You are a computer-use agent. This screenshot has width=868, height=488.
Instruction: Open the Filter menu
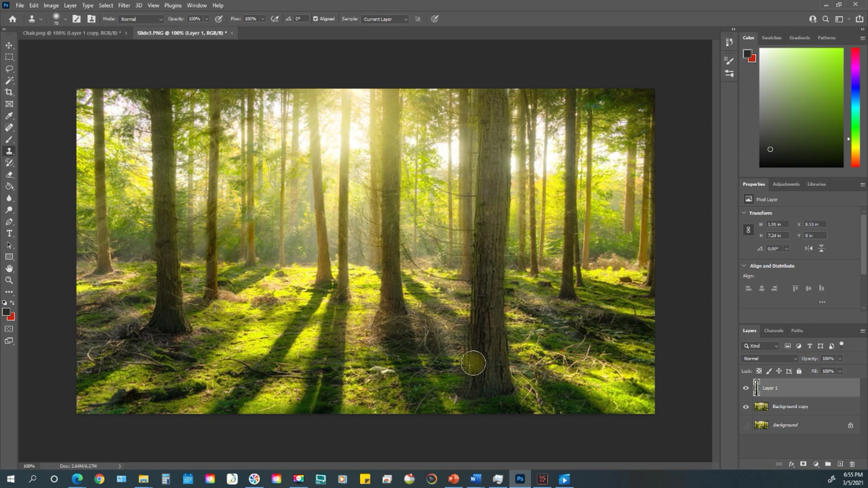point(124,5)
